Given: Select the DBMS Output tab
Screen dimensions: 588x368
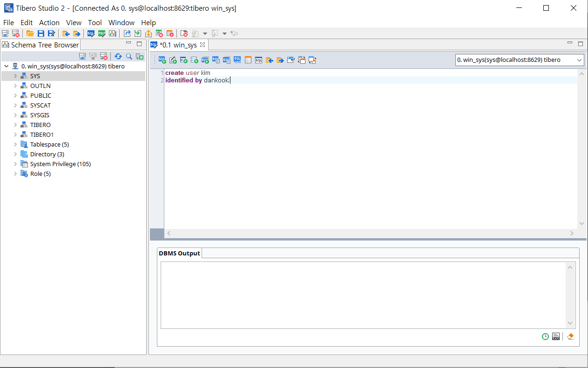Looking at the screenshot, I should [x=179, y=254].
